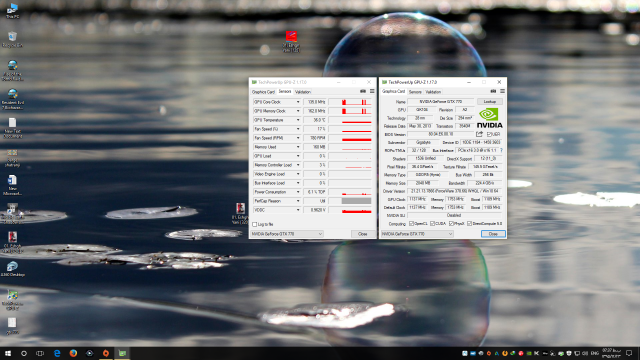Select the New Microsoft Word document desktop icon
Image resolution: width=640 pixels, height=360 pixels.
pyautogui.click(x=12, y=185)
